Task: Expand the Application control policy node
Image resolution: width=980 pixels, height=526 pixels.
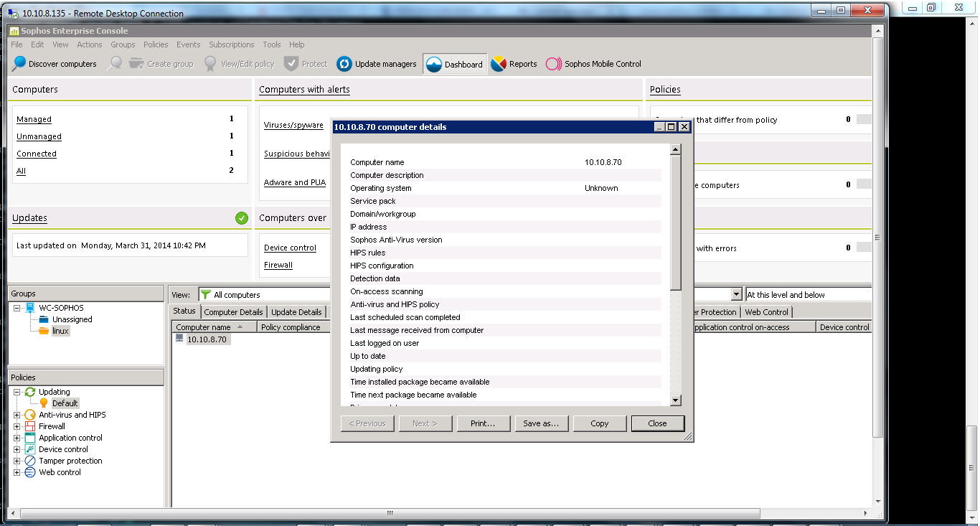Action: [17, 438]
